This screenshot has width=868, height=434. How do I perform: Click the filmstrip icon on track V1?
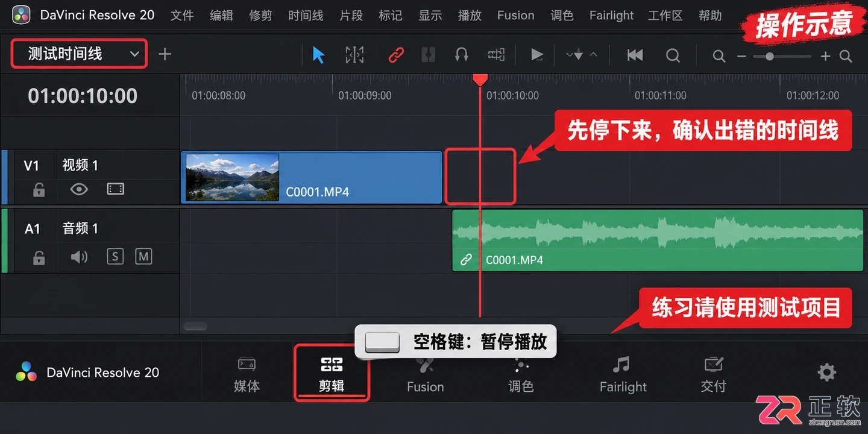point(115,189)
